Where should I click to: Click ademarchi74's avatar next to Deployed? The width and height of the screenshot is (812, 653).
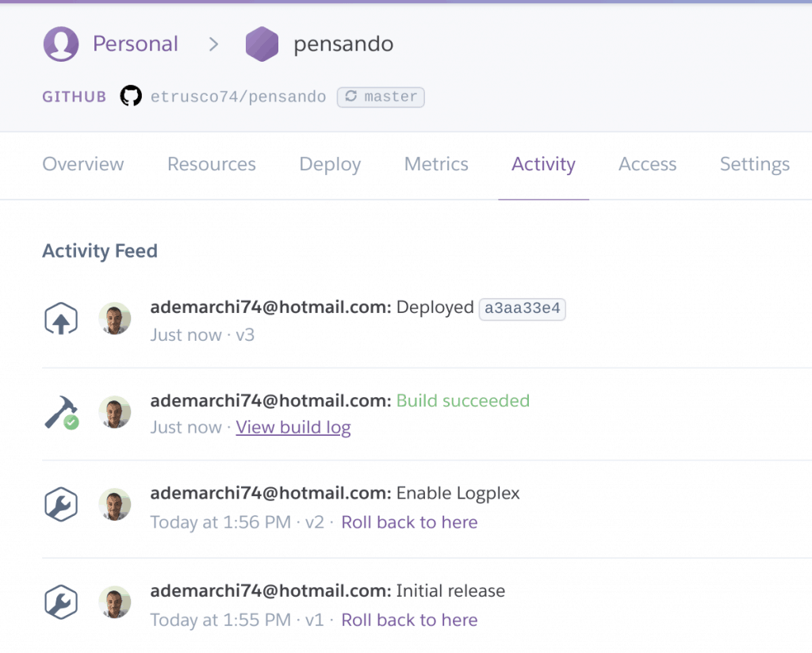115,318
